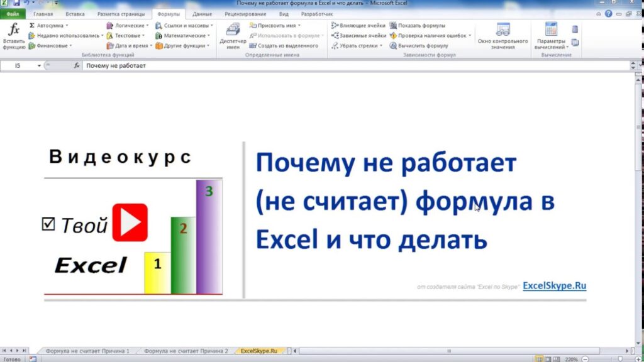Click the Ссылки и массивы icon
The image size is (644, 362).
point(158,25)
